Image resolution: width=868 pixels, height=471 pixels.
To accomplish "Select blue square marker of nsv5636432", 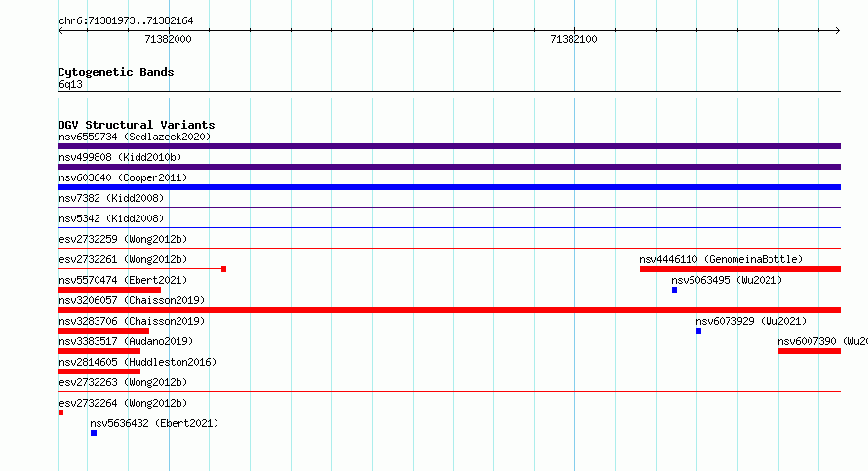I will (x=94, y=433).
